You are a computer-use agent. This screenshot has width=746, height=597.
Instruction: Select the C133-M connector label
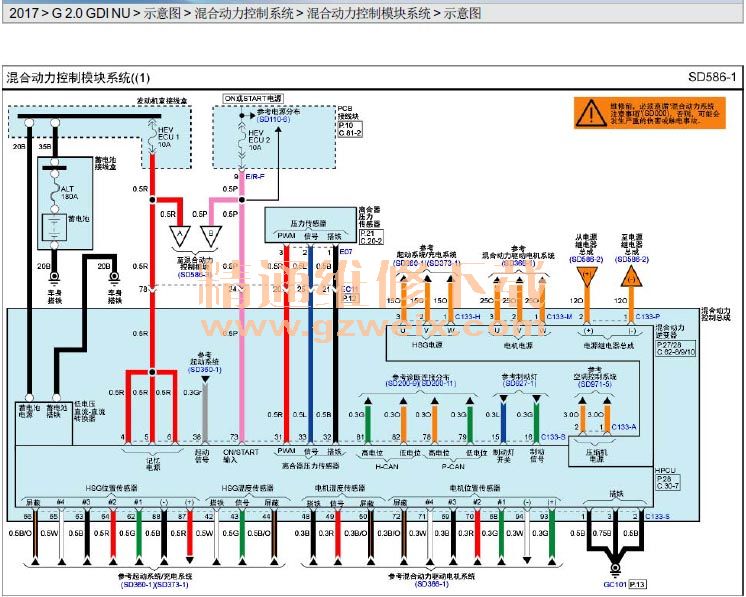tap(559, 316)
